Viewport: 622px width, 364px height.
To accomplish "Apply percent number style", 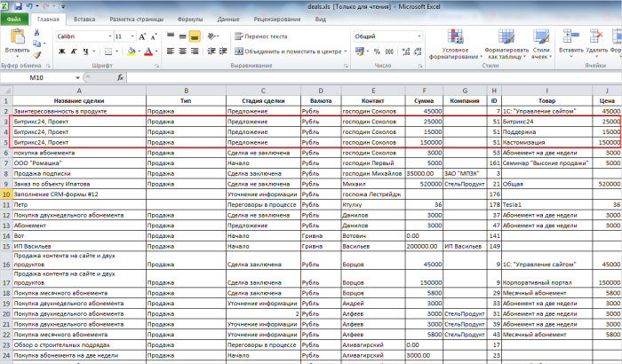I will point(378,51).
